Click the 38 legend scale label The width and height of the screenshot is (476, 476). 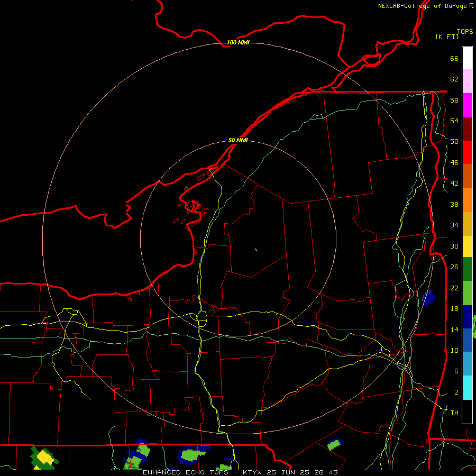click(454, 204)
